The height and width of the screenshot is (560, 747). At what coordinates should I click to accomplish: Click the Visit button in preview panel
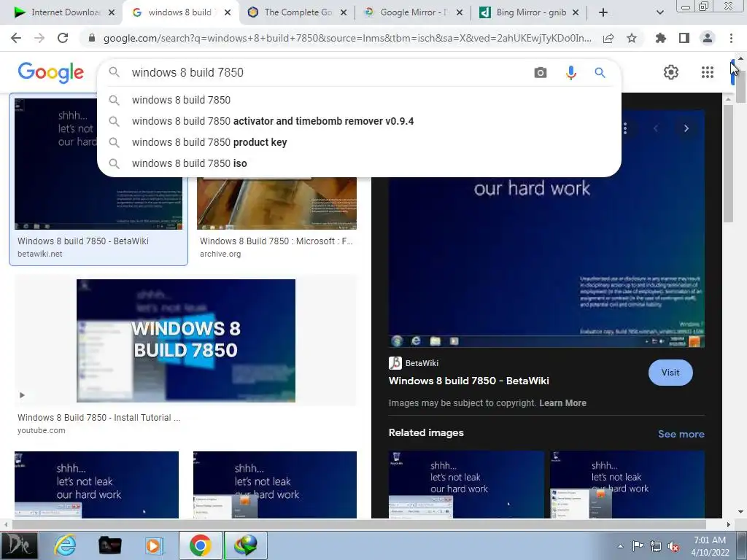coord(670,373)
